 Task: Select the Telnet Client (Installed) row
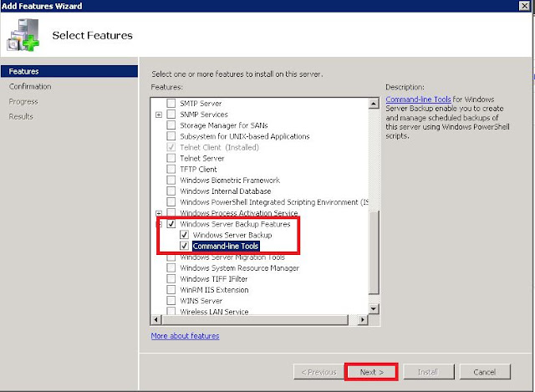(219, 147)
